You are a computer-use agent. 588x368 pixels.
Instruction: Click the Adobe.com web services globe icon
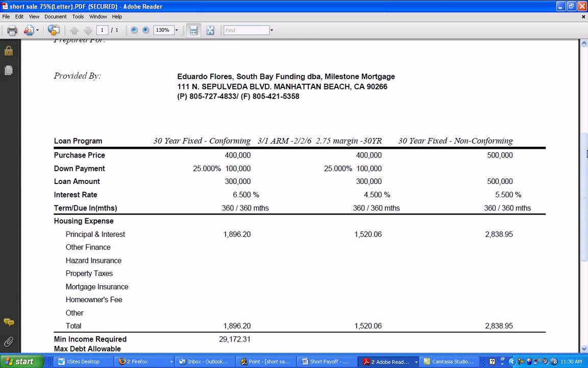pos(53,30)
